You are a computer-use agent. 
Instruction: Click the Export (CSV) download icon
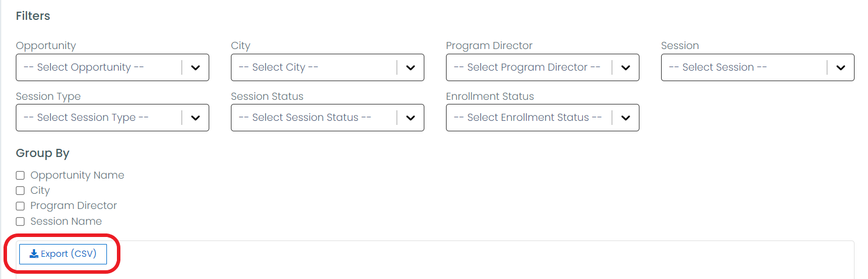click(34, 254)
